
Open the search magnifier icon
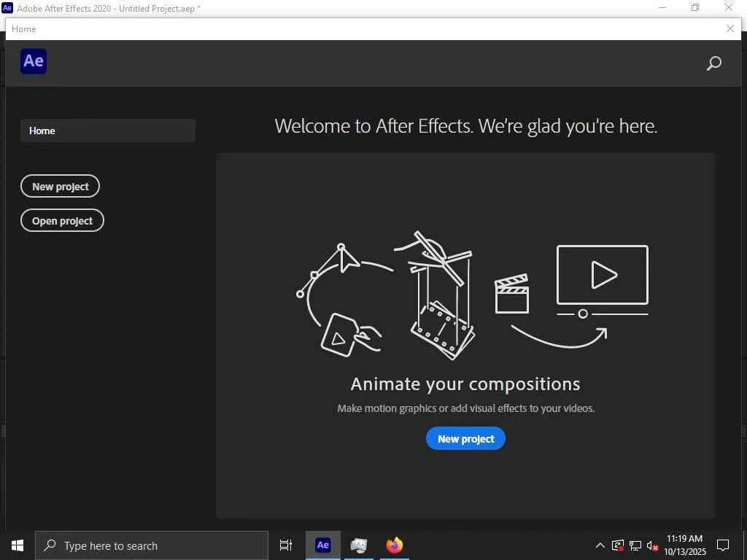point(713,63)
